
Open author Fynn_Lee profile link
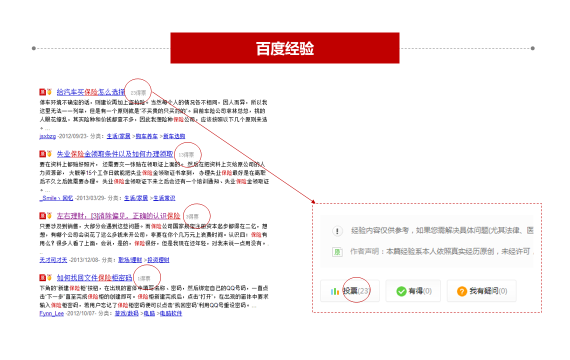click(x=52, y=313)
